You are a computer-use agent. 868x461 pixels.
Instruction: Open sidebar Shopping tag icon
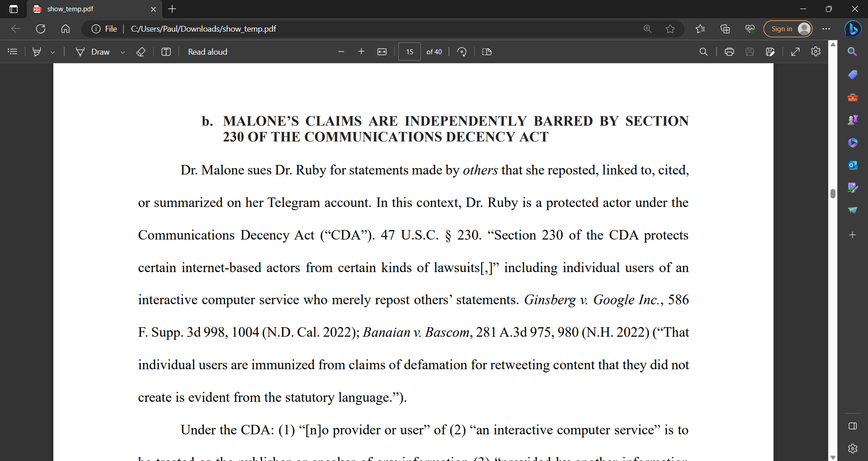point(853,75)
